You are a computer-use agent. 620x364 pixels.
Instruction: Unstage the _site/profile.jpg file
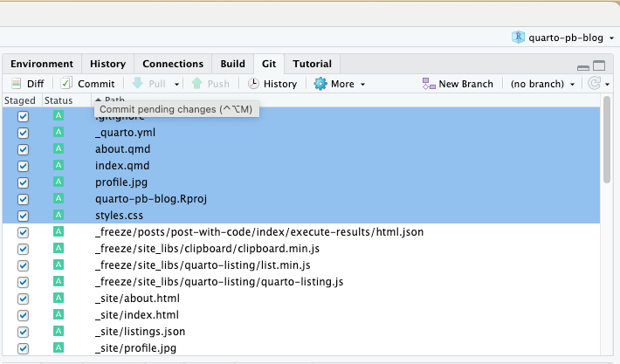click(23, 348)
